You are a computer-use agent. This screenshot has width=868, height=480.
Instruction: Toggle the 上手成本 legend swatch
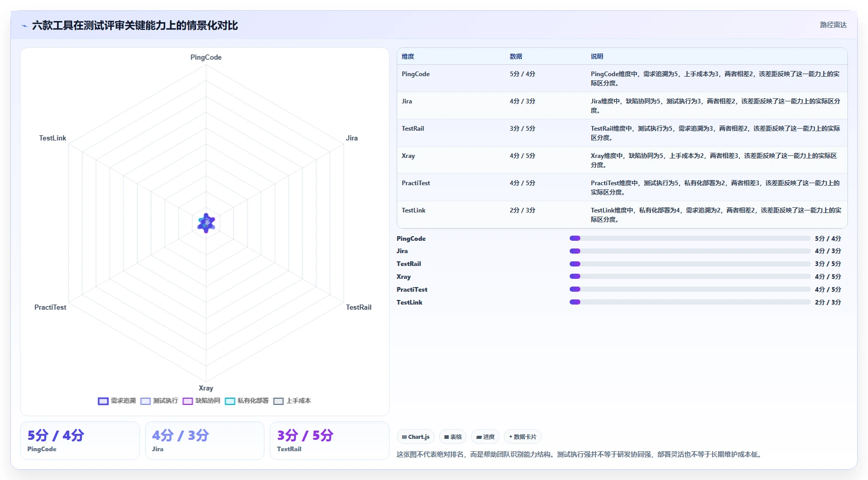point(278,401)
